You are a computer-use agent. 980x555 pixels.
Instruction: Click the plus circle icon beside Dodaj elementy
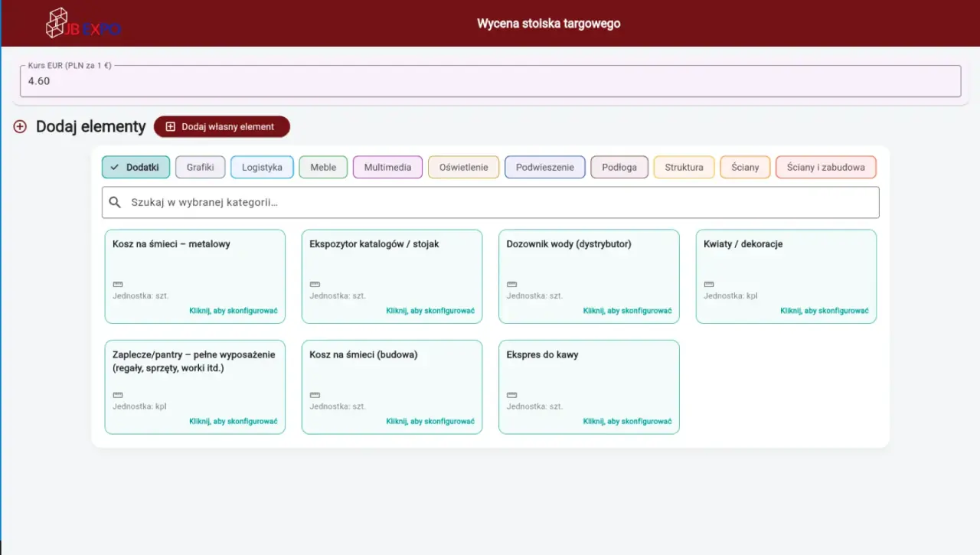click(20, 127)
